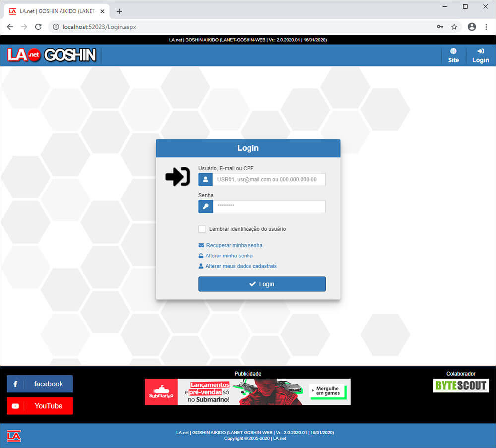The image size is (496, 448).
Task: Open a new browser tab
Action: click(x=119, y=11)
